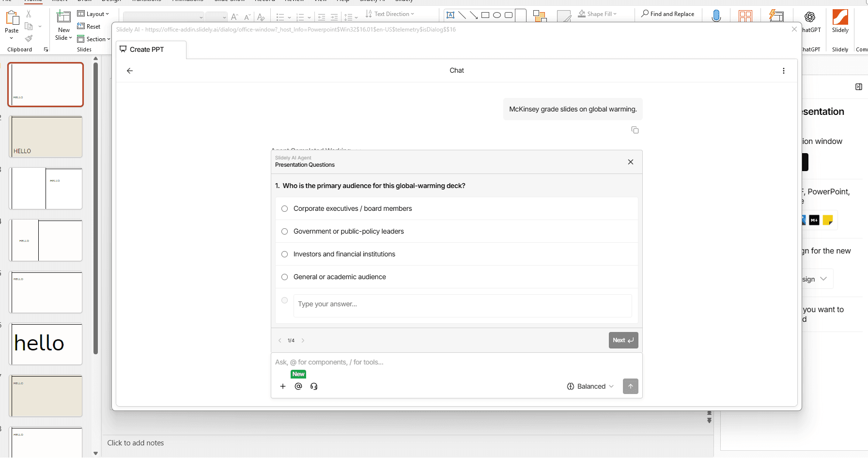Select the Arrow line shape
Viewport: 868px width, 458px height.
(x=474, y=15)
